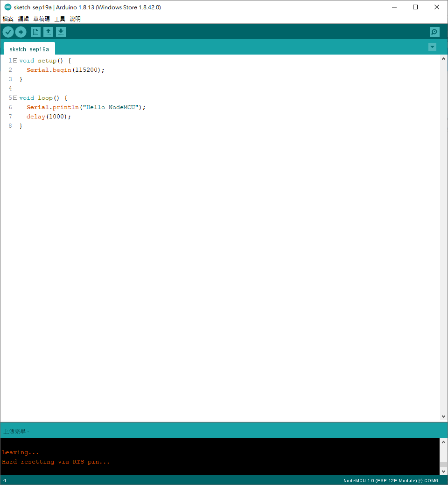Minimize the Arduino window
Screen dimensions: 448x485
click(x=394, y=7)
